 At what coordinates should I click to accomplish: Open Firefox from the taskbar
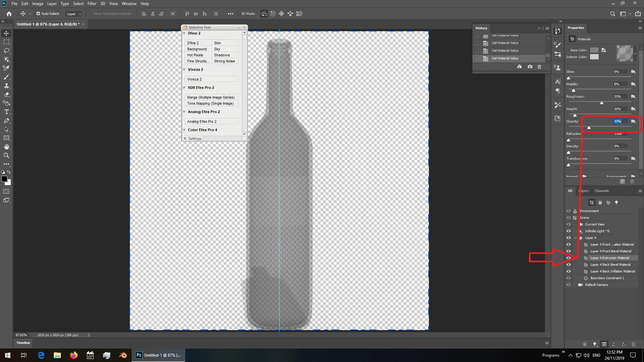pyautogui.click(x=73, y=355)
